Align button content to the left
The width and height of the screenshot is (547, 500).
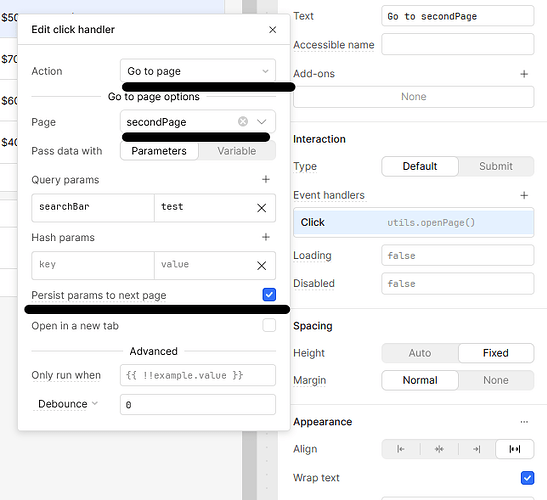tap(401, 449)
